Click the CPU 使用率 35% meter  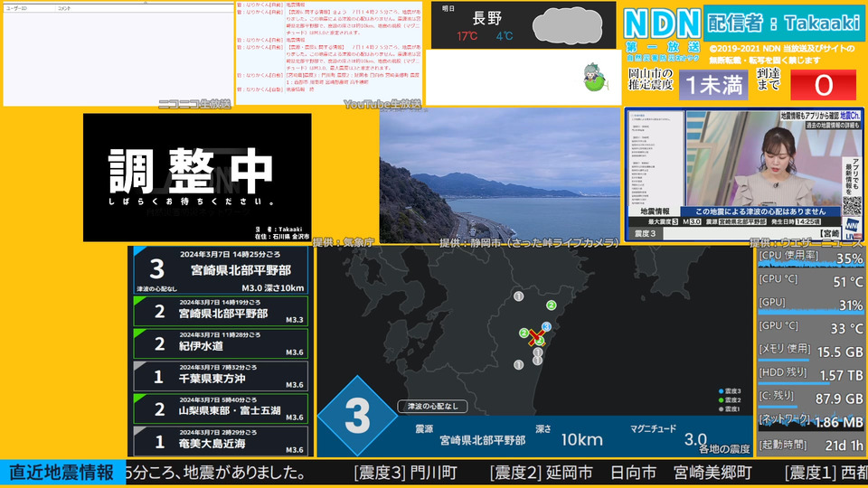(x=810, y=258)
